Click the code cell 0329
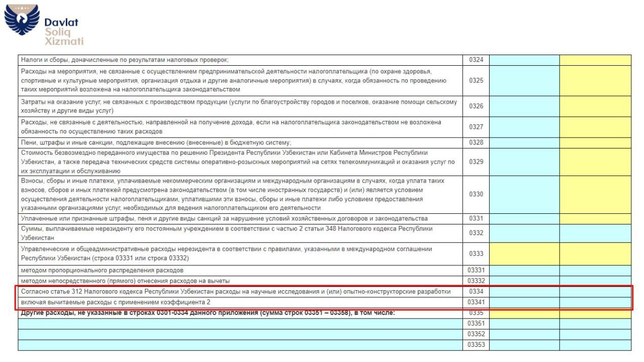The image size is (644, 362). pos(476,162)
